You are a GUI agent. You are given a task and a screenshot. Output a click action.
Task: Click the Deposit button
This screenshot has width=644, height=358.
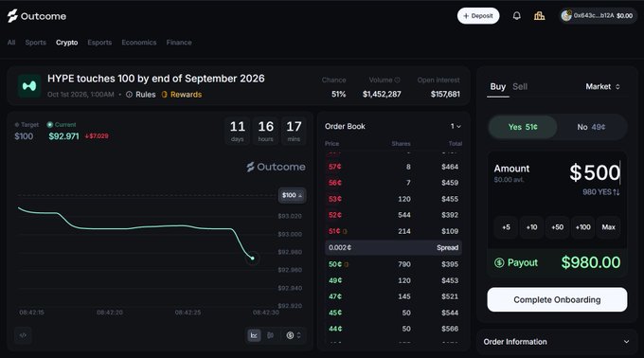pyautogui.click(x=478, y=15)
